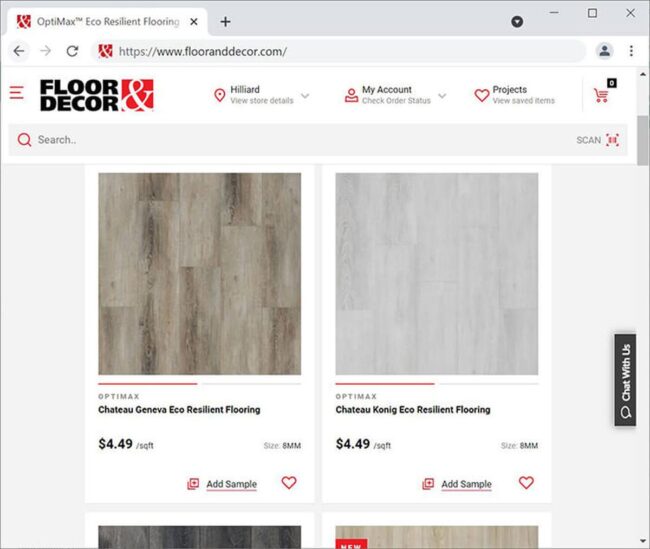Open the Chat With Us widget
The height and width of the screenshot is (549, 650).
tap(625, 380)
